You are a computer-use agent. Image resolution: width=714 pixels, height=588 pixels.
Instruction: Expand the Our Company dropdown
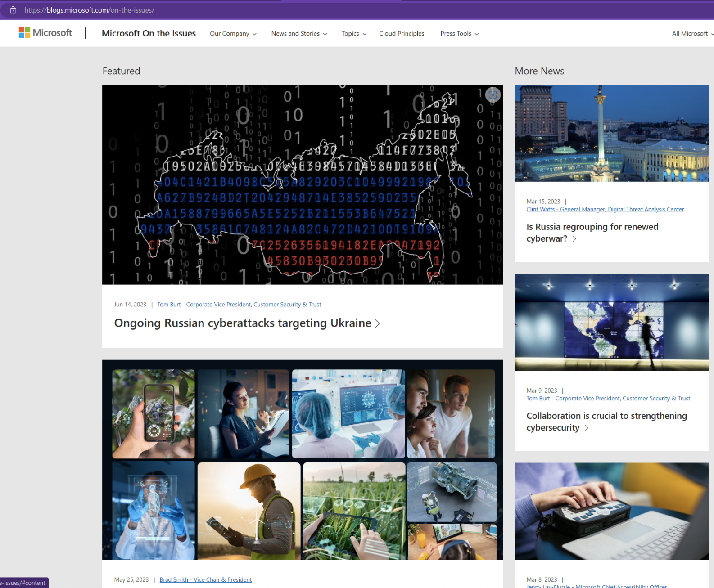(233, 34)
